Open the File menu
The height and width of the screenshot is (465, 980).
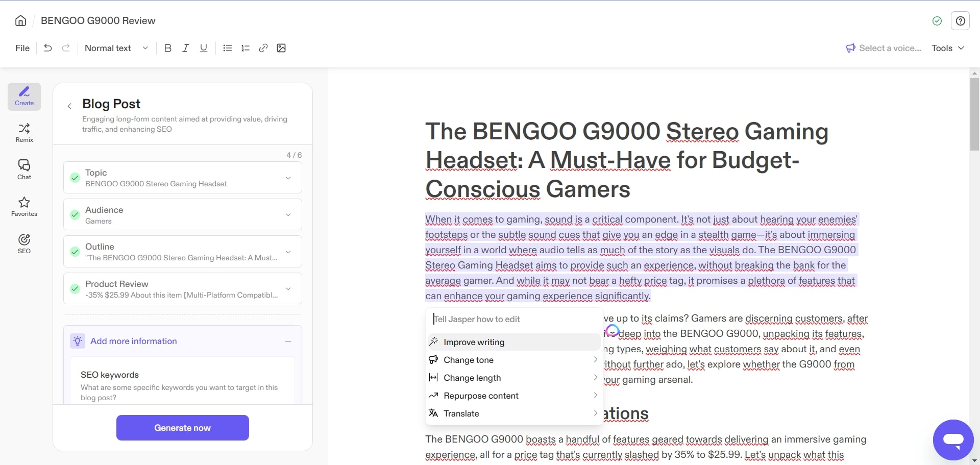tap(22, 47)
